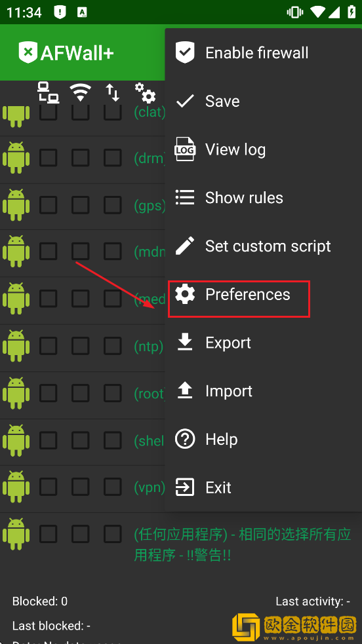Screen dimensions: 362x644
Task: Click the Preferences gear icon
Action: [x=185, y=294]
